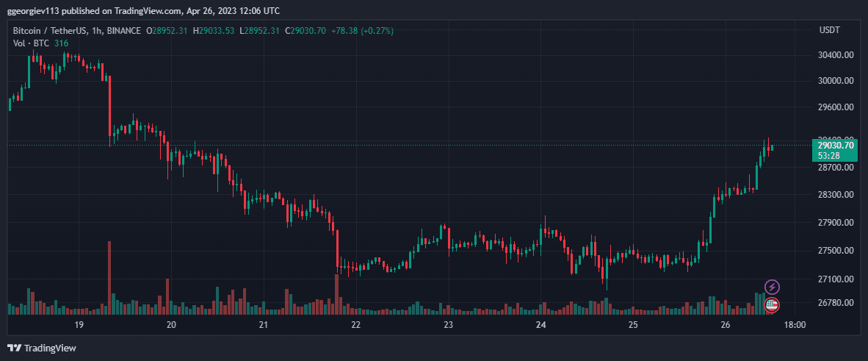Click the purple lightning bolt event icon
868x361 pixels.
click(773, 287)
